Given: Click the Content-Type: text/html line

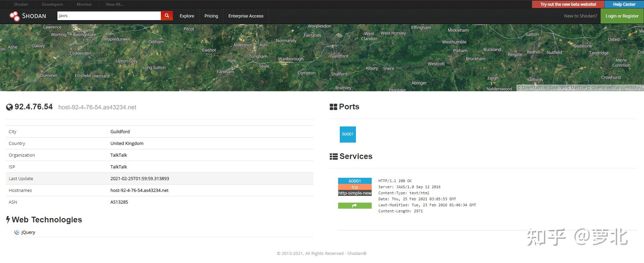Looking at the screenshot, I should tap(404, 193).
